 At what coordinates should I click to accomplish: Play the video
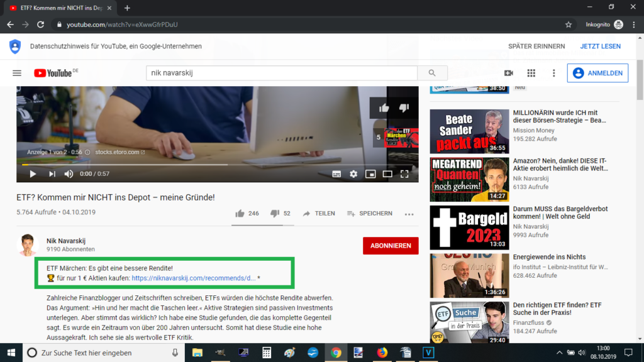click(33, 174)
